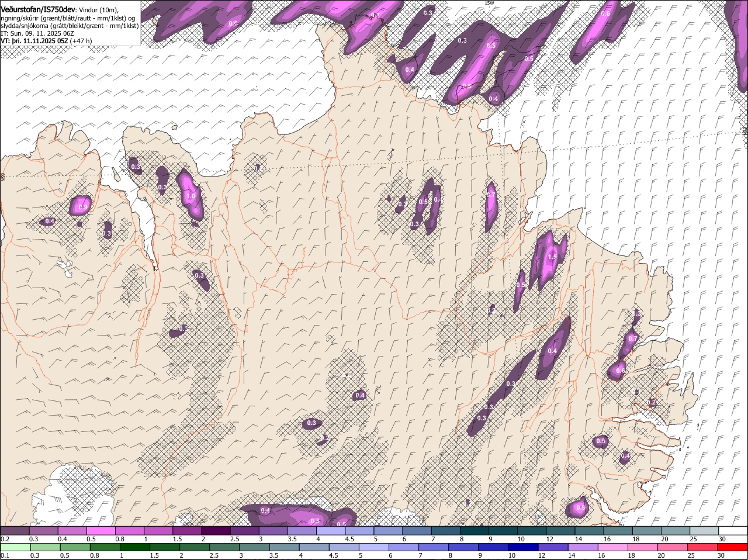Pick the dark mauve snow swatch starting at 0.2
This screenshot has height=560, width=748.
click(15, 530)
